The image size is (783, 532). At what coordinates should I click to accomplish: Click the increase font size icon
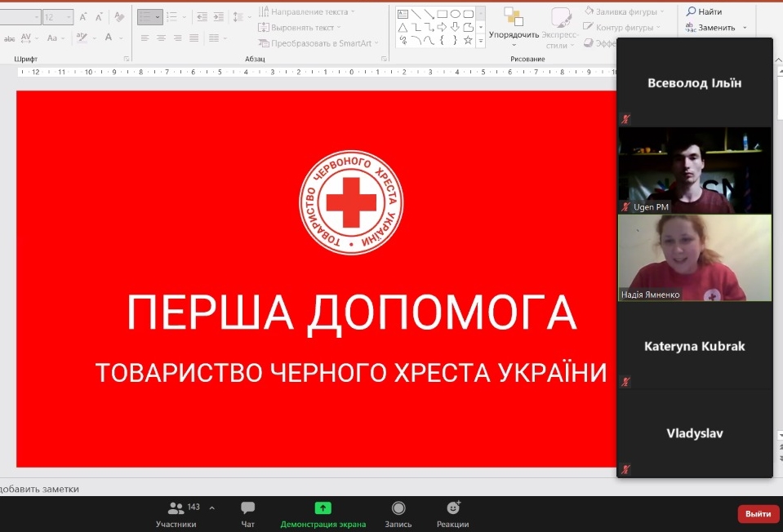tap(83, 16)
